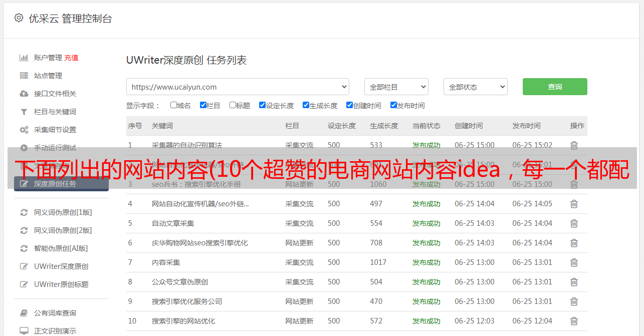Click publish time 06-25 14:05

pyautogui.click(x=532, y=204)
